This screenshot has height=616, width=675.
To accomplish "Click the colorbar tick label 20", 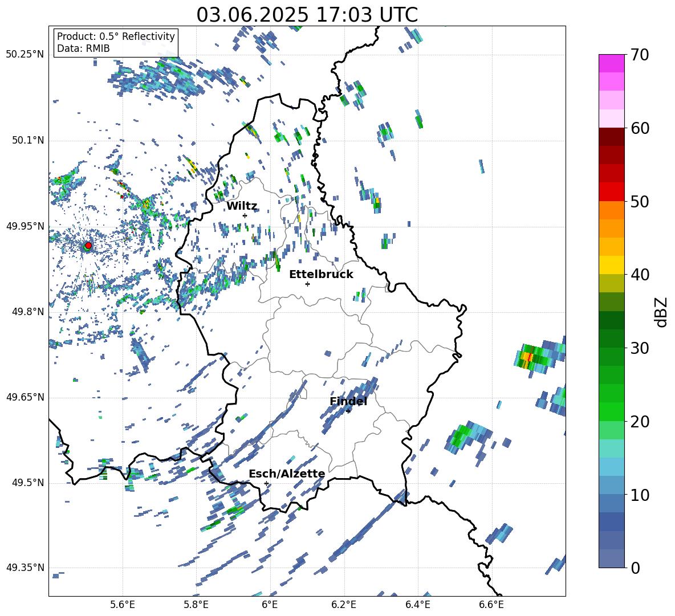I will pos(640,422).
